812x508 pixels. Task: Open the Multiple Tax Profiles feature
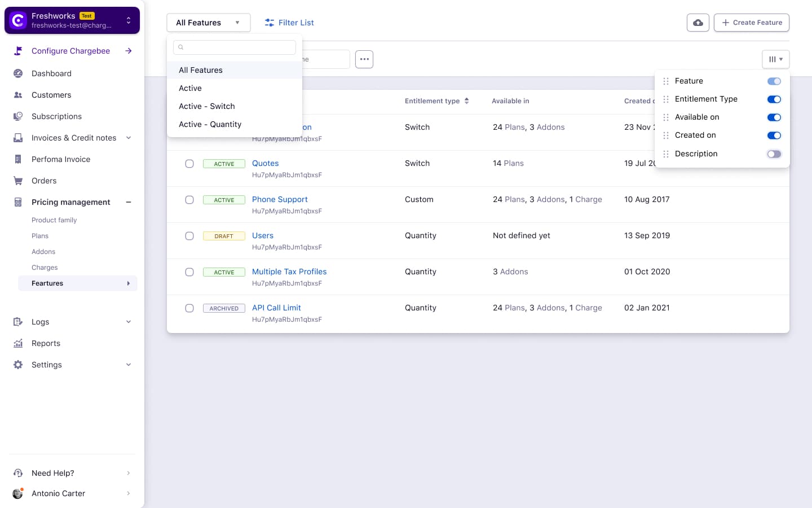point(289,271)
